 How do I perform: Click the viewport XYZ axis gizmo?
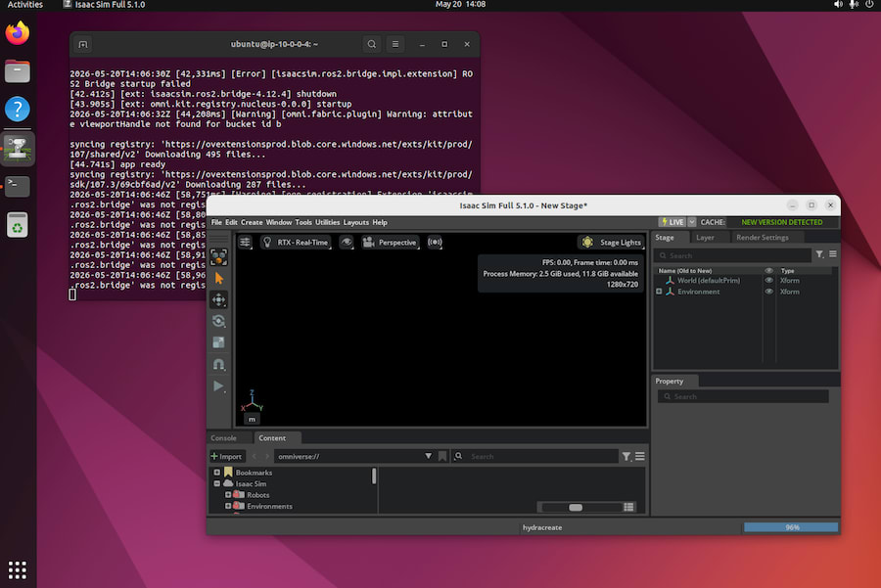pos(252,400)
